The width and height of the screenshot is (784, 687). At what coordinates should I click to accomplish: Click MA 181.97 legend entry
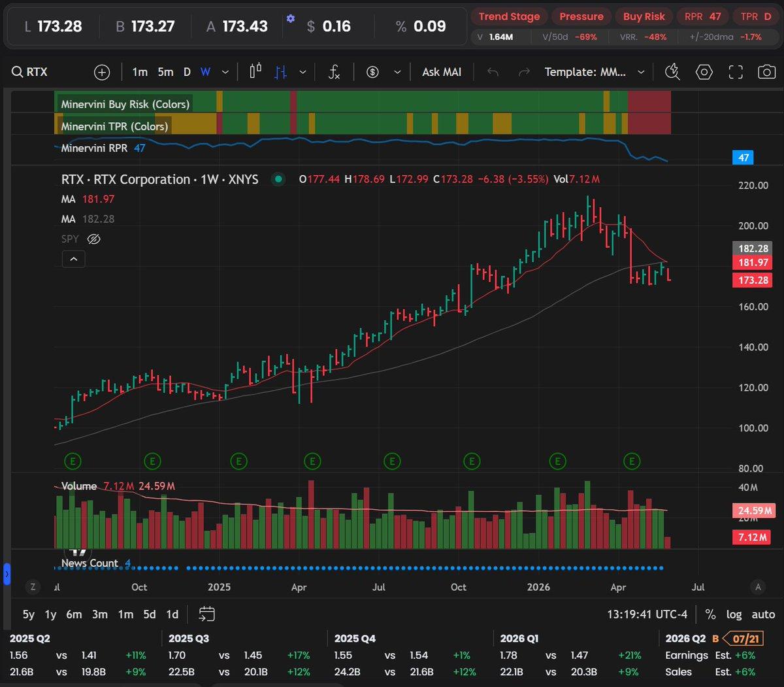[88, 199]
